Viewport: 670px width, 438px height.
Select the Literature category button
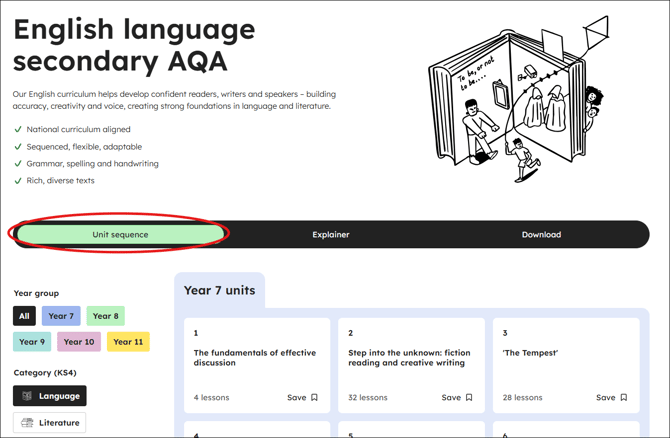pos(50,423)
